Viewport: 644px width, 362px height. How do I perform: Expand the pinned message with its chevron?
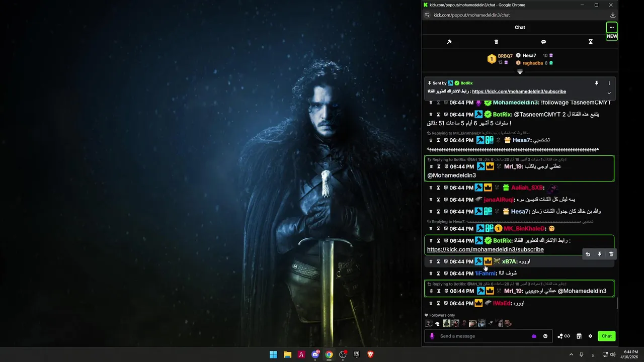point(609,93)
